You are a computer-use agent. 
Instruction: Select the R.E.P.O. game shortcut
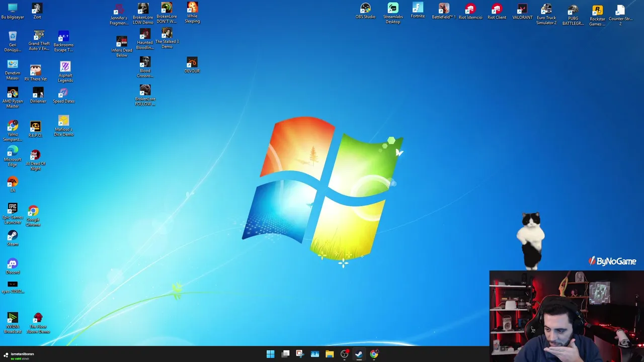tap(35, 129)
